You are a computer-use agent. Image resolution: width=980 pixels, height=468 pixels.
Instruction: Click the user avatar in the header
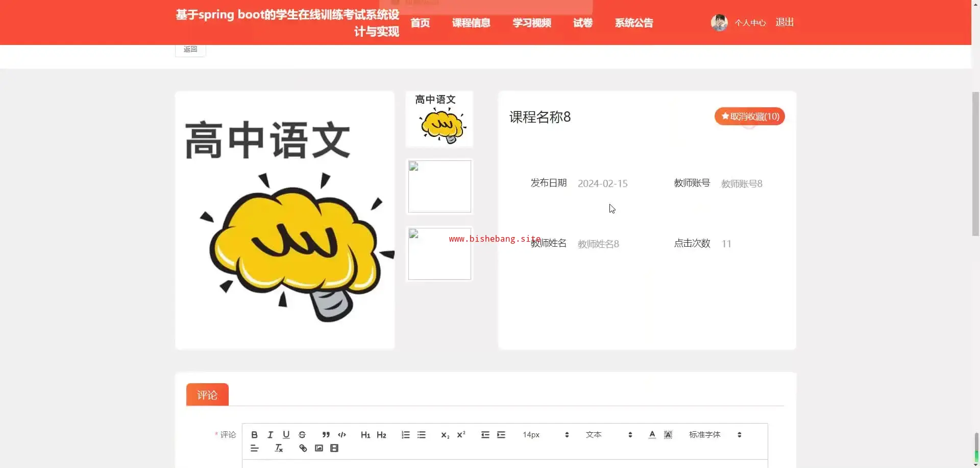coord(719,22)
